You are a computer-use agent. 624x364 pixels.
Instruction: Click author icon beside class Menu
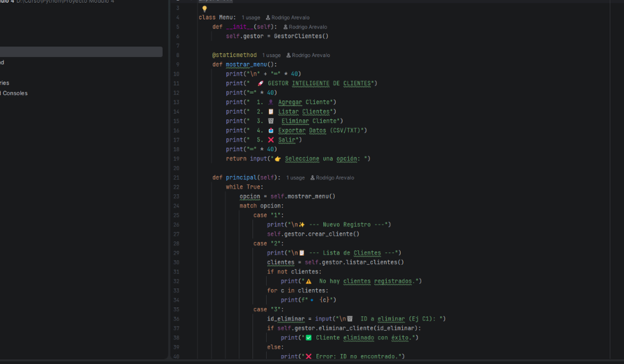pos(268,17)
